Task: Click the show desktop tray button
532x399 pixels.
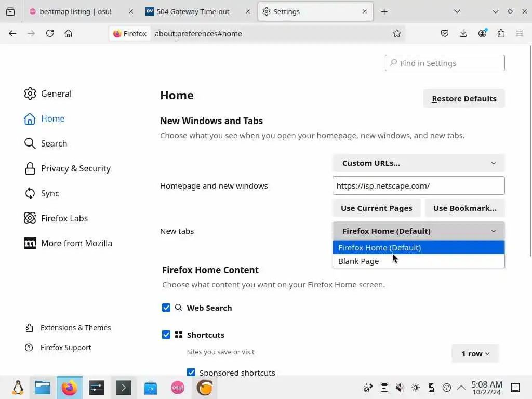Action: [x=515, y=388]
